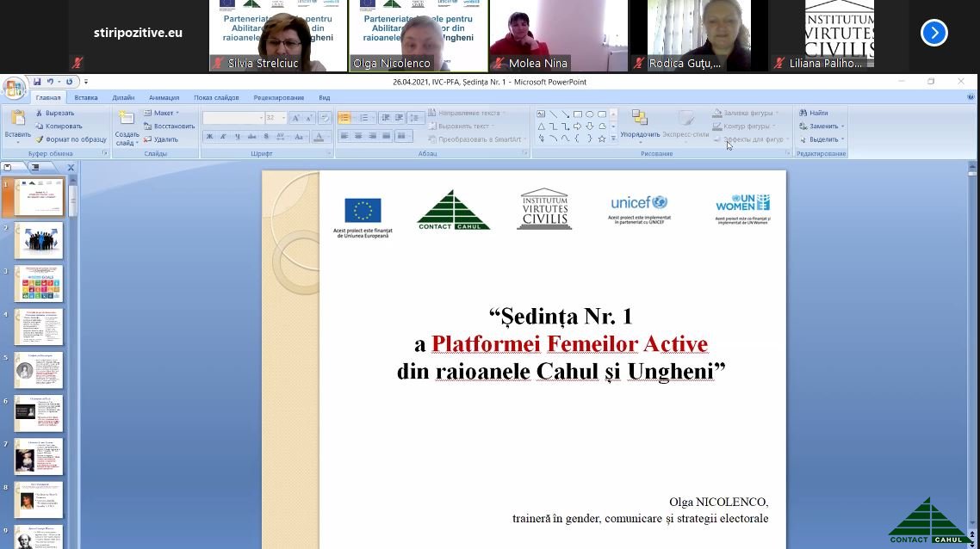This screenshot has height=549, width=980.
Task: Click the Paste (Вставить) clipboard icon
Action: 17,120
